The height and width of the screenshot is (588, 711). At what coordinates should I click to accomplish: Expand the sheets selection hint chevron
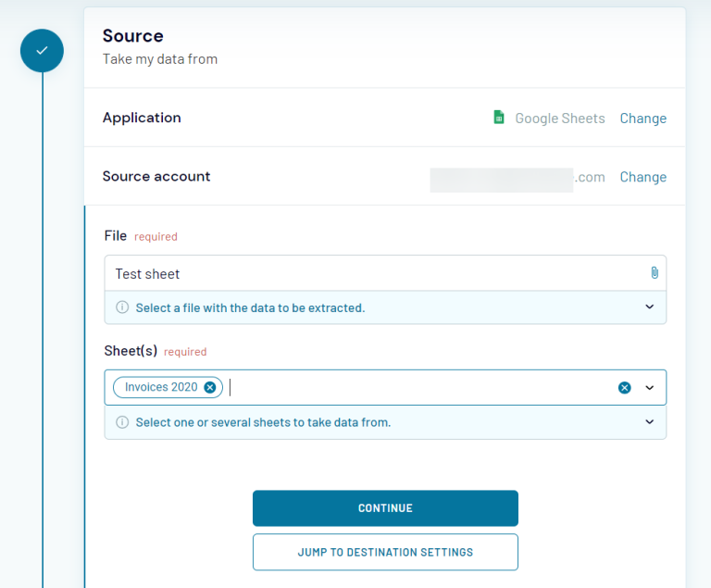click(x=649, y=422)
